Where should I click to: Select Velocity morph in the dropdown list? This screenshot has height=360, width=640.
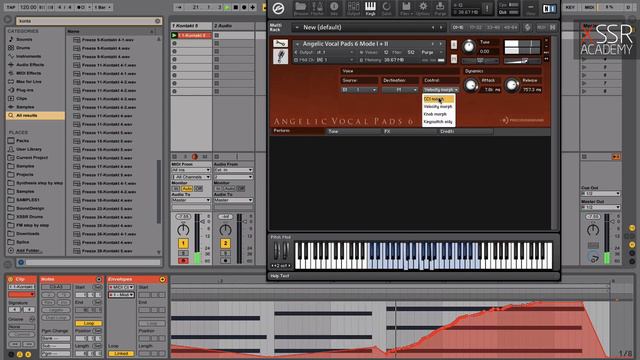[x=438, y=107]
